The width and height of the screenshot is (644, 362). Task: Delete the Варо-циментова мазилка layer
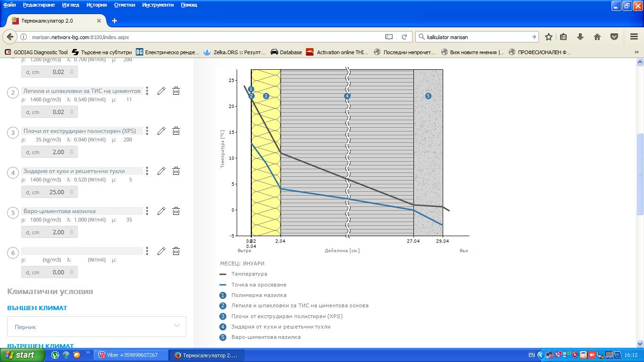[176, 211]
